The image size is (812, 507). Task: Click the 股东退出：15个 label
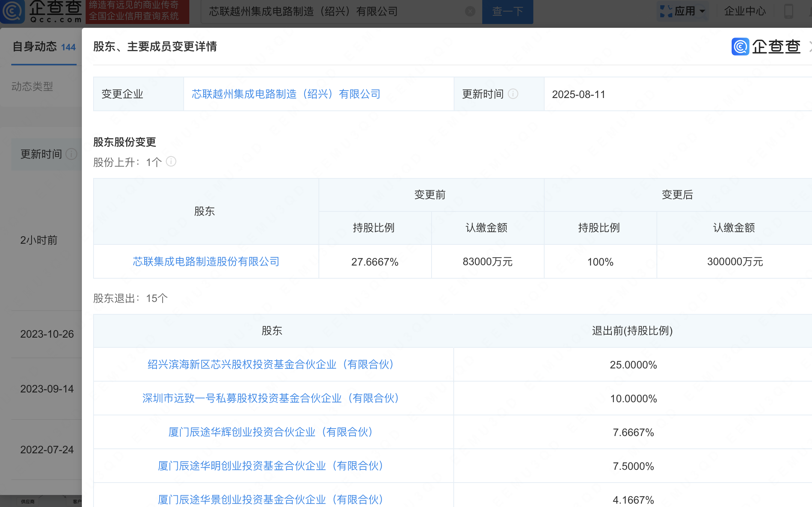(130, 298)
